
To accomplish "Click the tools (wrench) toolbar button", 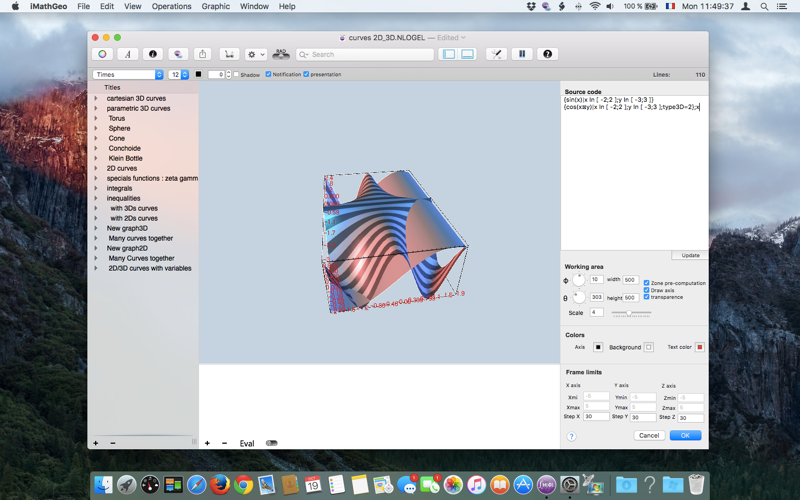I will pyautogui.click(x=496, y=54).
